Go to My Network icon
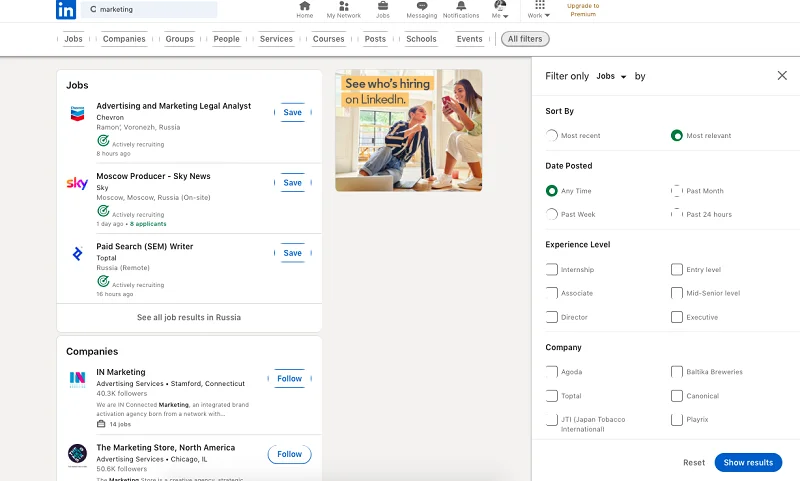 tap(344, 6)
